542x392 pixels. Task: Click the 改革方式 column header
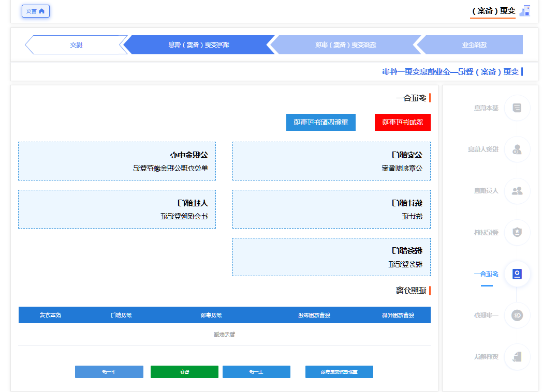coord(50,315)
